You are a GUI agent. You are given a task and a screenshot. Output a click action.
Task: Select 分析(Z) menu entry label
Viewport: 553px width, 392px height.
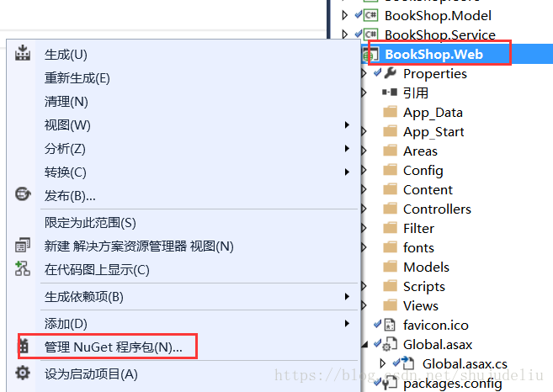[x=66, y=148]
